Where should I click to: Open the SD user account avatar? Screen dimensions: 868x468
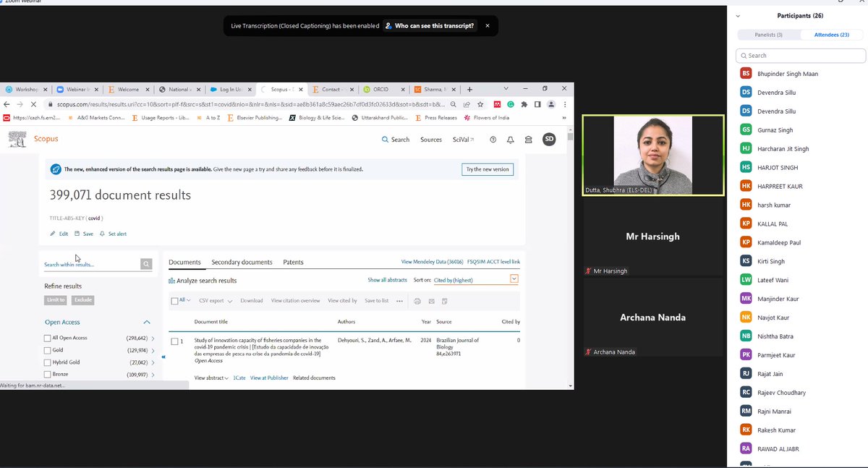pos(549,139)
